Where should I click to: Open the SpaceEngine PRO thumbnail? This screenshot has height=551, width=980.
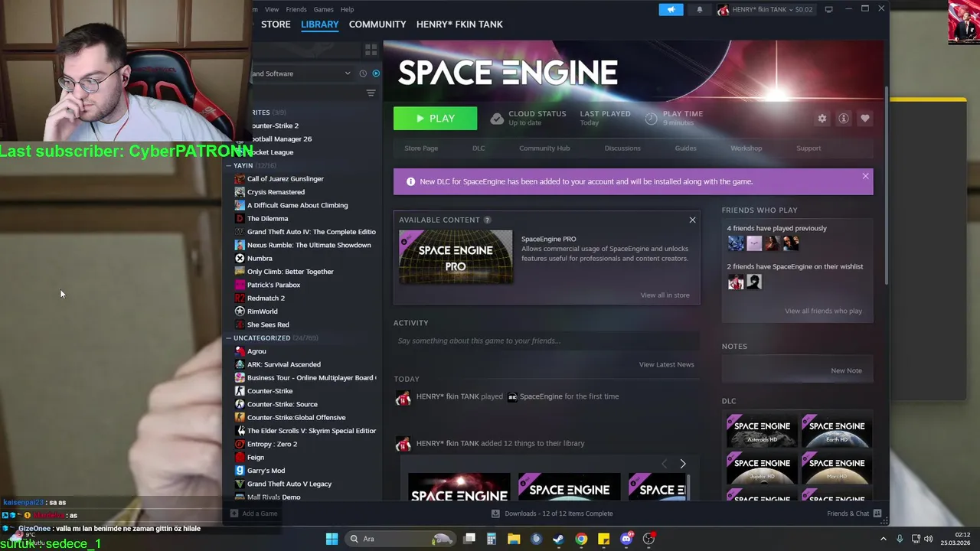pos(456,257)
